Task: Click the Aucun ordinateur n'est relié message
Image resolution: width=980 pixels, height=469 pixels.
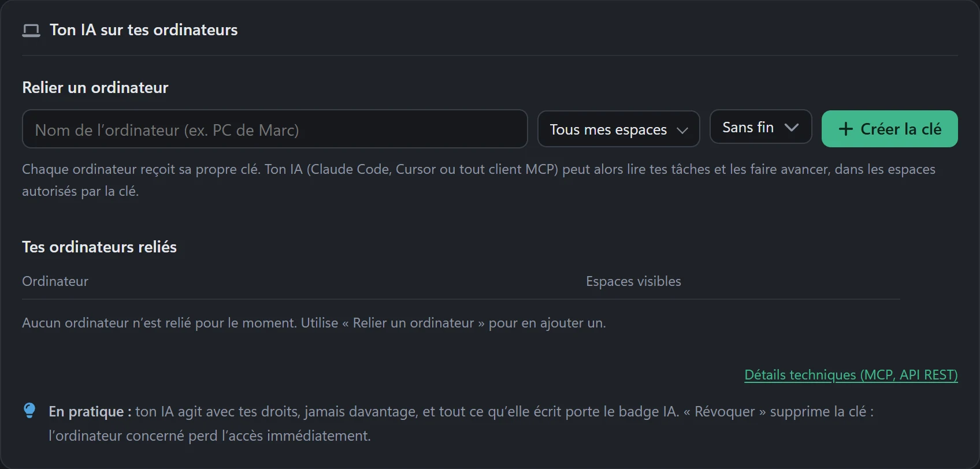Action: (x=314, y=323)
